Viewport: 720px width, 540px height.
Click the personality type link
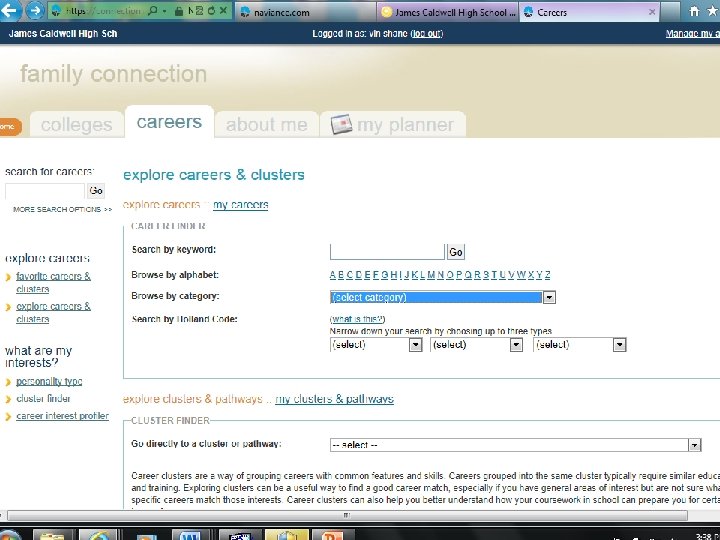point(49,382)
